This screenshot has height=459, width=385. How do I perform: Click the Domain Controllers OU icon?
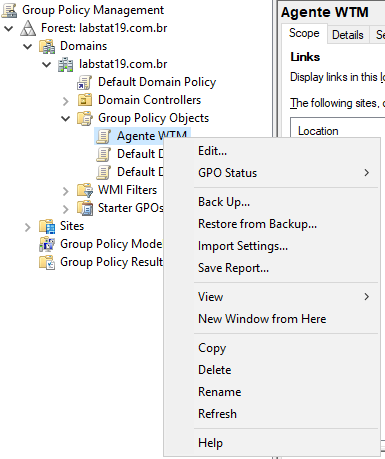click(x=85, y=100)
